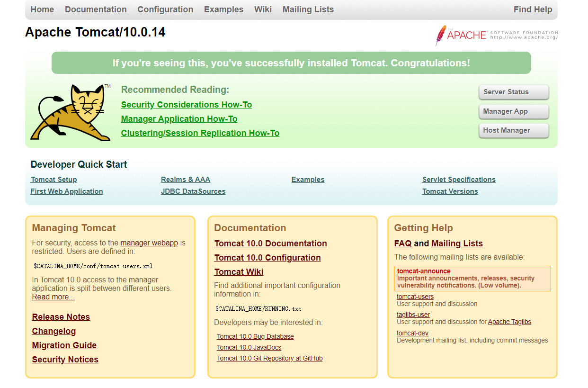Click the Tomcat cat mascot image
Screen dimensions: 588x388
pos(71,113)
